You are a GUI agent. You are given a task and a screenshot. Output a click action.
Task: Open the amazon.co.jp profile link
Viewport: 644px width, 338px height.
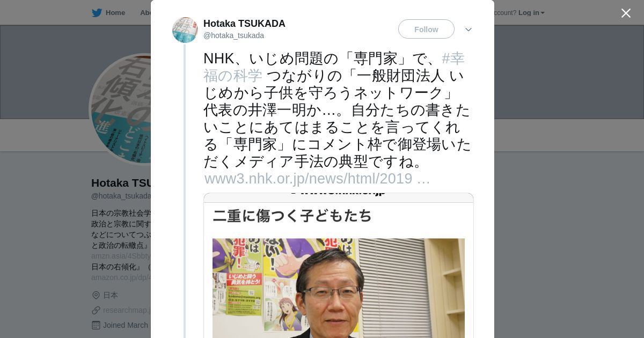[x=121, y=277]
